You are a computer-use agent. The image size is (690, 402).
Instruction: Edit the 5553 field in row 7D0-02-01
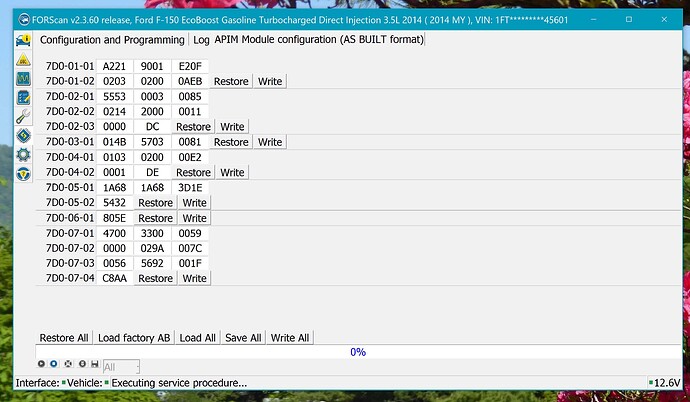pos(114,97)
